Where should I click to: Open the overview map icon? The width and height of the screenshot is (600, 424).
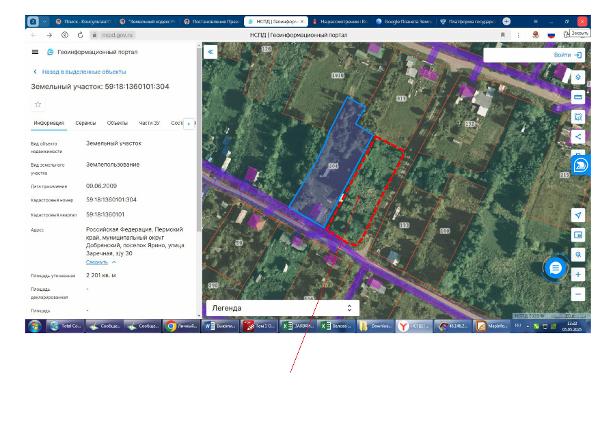(578, 235)
